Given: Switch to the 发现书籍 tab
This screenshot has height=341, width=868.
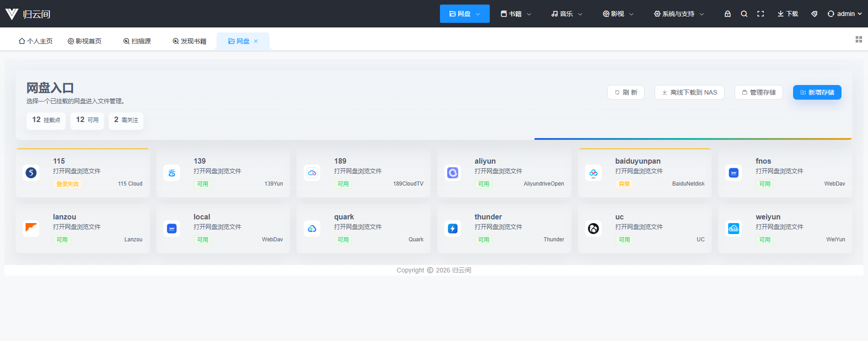Looking at the screenshot, I should coord(190,41).
